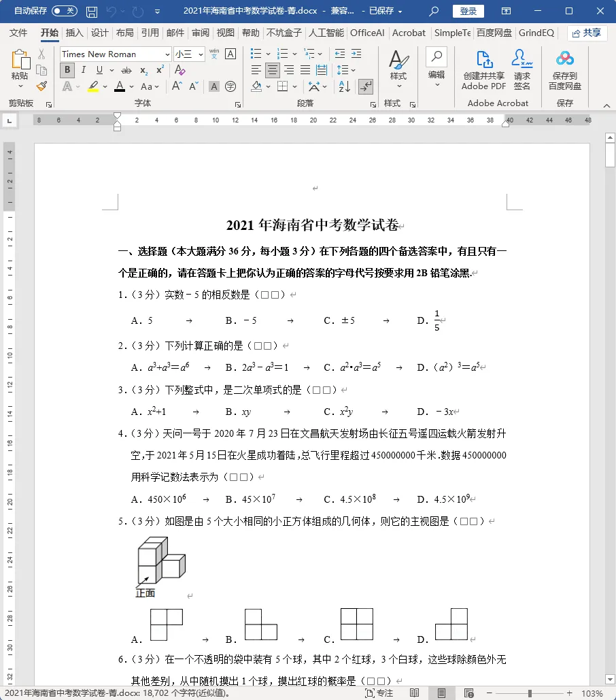
Task: Toggle bold formatting
Action: [66, 69]
